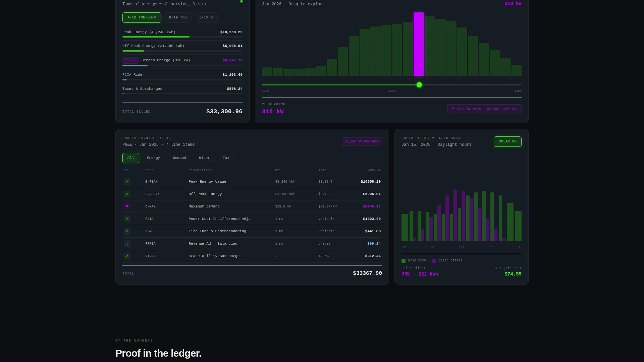Select the A-10 TOU-GS-3 tariff tab

click(142, 17)
